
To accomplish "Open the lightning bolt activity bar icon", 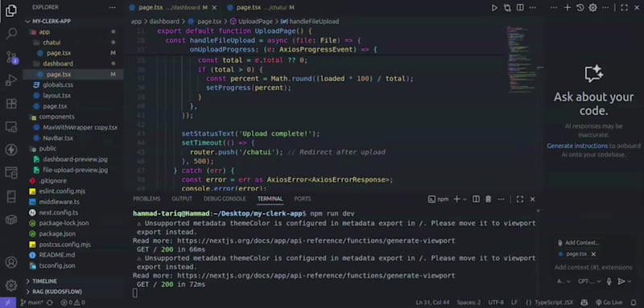I will (x=11, y=150).
